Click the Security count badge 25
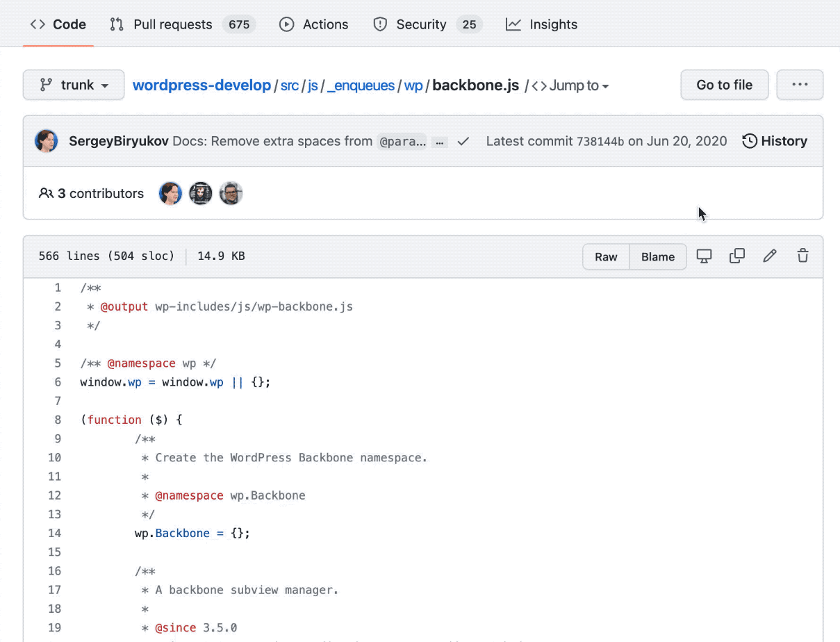This screenshot has height=642, width=840. pos(469,24)
